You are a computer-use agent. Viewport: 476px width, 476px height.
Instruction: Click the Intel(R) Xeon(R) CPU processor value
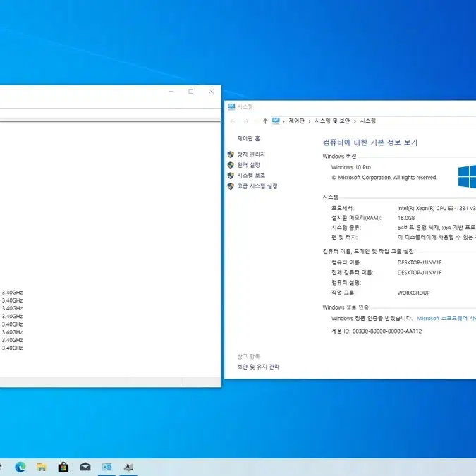tap(437, 208)
